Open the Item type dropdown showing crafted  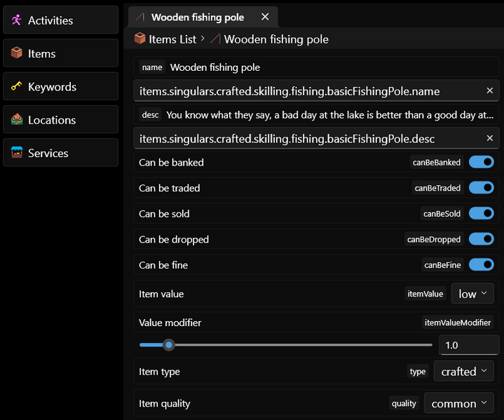point(463,371)
